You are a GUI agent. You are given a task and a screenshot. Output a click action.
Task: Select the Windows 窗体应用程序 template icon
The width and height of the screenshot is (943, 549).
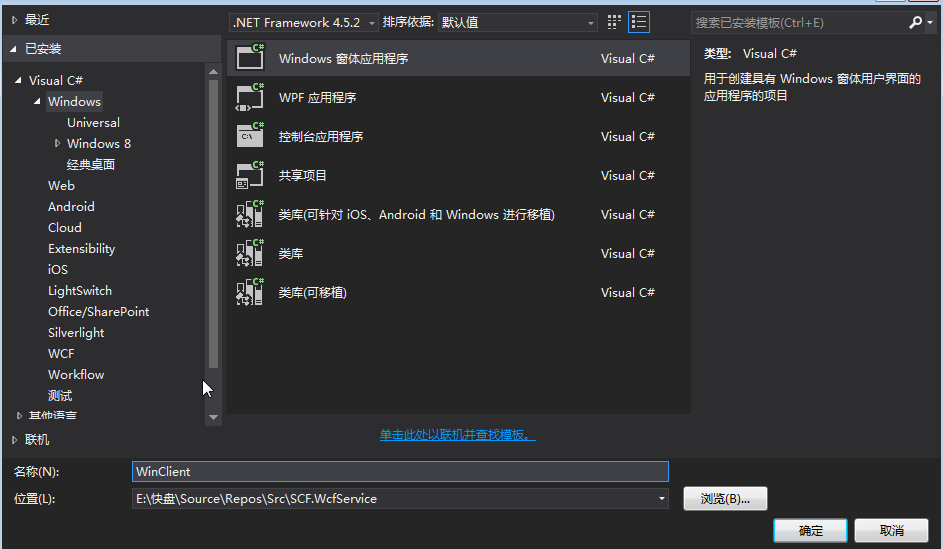pos(250,58)
